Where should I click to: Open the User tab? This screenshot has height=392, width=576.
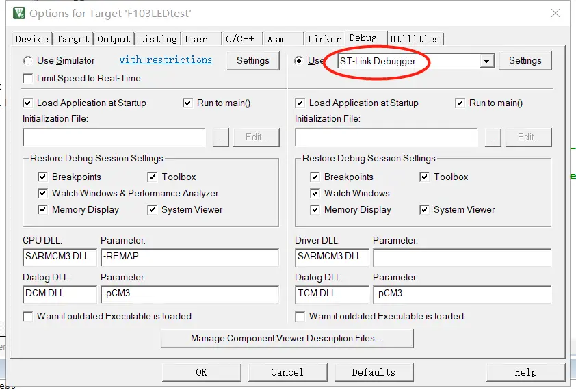point(201,39)
